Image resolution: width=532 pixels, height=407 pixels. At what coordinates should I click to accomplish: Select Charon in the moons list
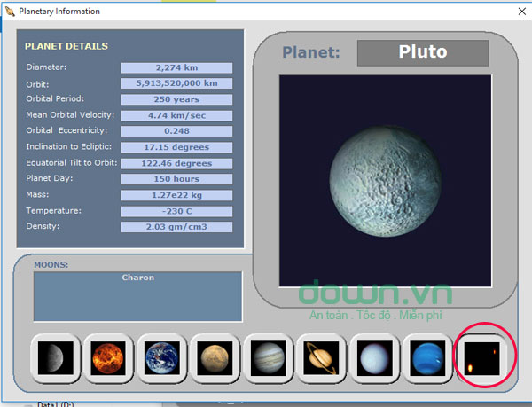(x=138, y=278)
